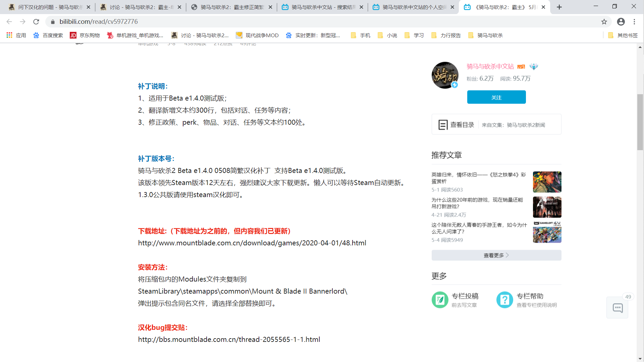Click the LV5 level badge

click(521, 67)
